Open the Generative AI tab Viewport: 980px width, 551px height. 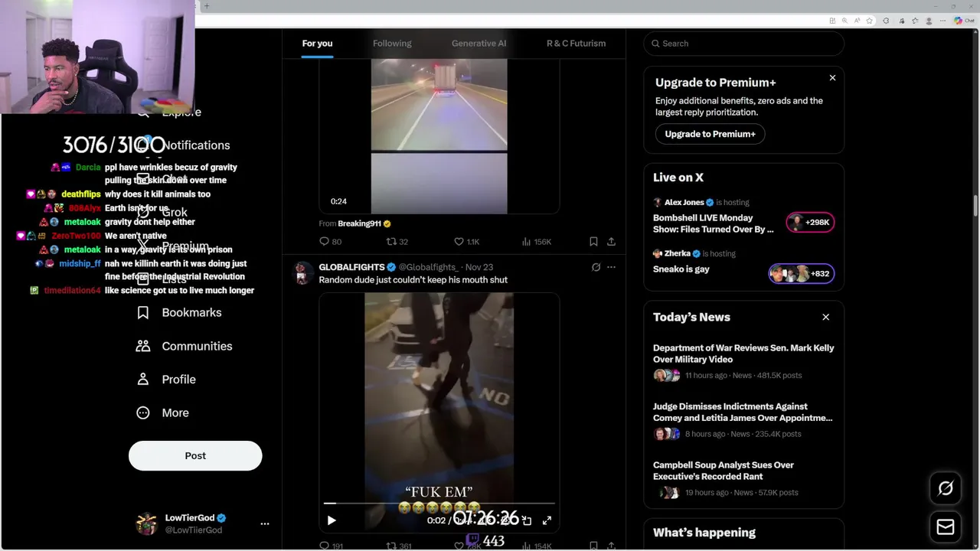point(479,44)
